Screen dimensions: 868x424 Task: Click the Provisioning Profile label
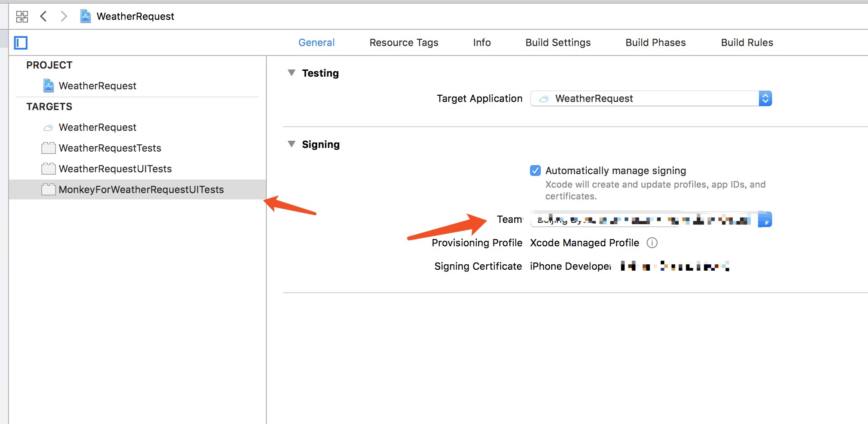477,243
